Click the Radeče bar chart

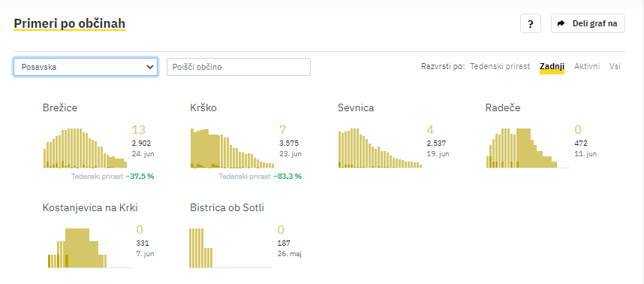[528, 148]
